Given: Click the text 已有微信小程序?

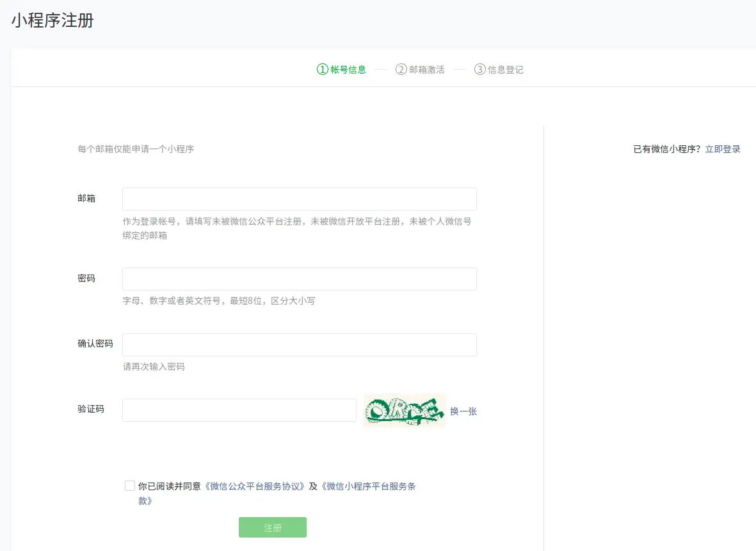Looking at the screenshot, I should (667, 149).
